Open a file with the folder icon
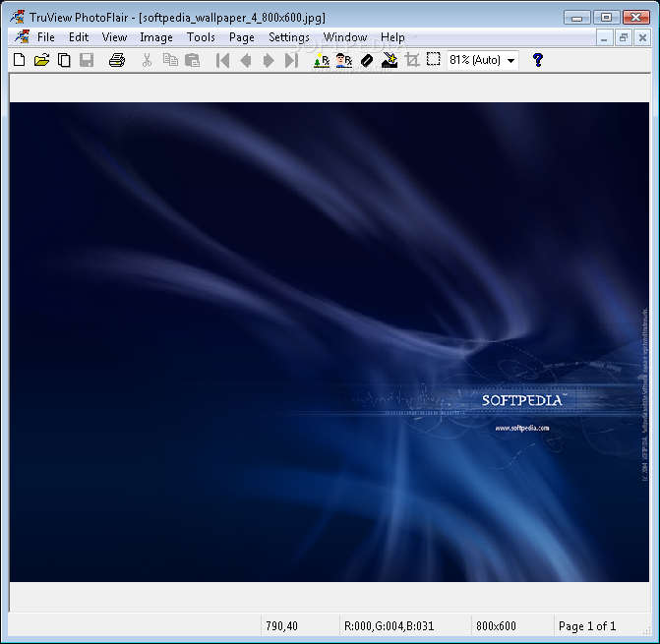 41,60
